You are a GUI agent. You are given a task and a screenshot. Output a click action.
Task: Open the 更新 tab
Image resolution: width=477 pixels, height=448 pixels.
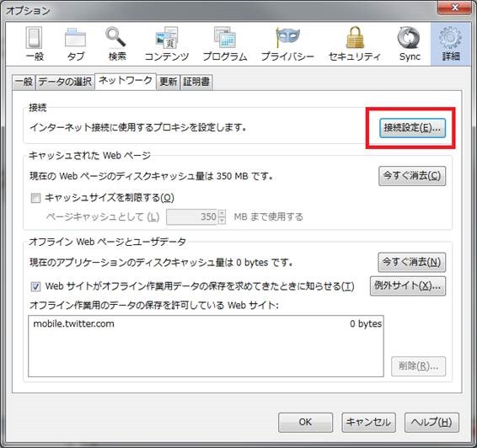coord(169,82)
